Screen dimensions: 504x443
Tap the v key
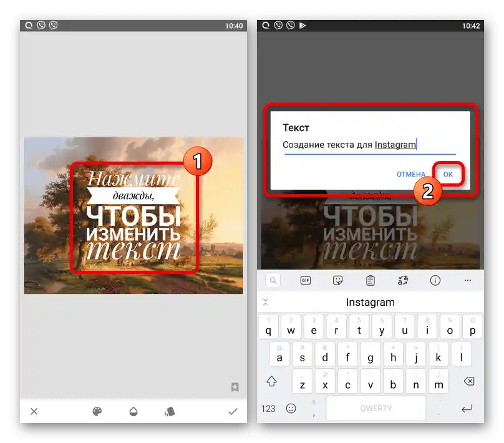coord(371,381)
